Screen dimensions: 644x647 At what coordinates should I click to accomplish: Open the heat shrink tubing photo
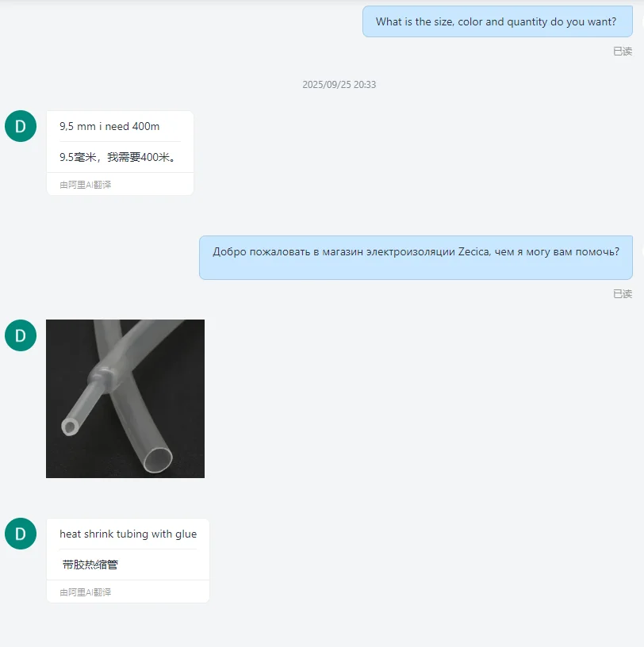125,399
